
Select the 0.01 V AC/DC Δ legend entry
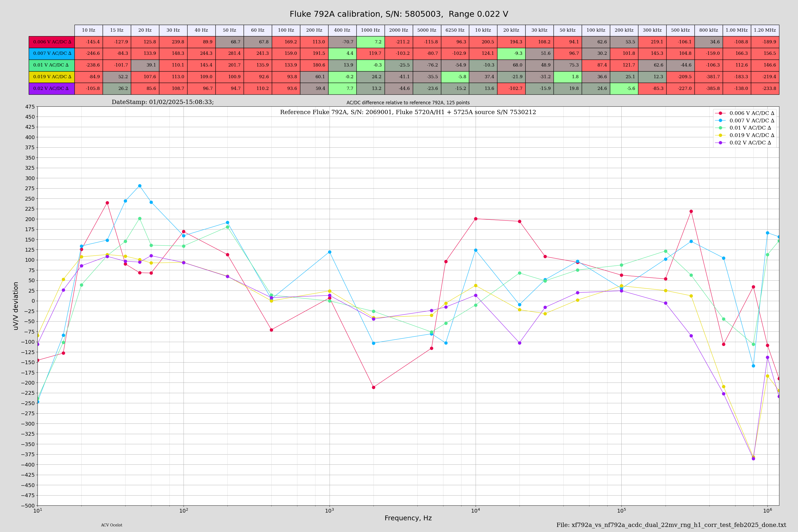click(743, 128)
